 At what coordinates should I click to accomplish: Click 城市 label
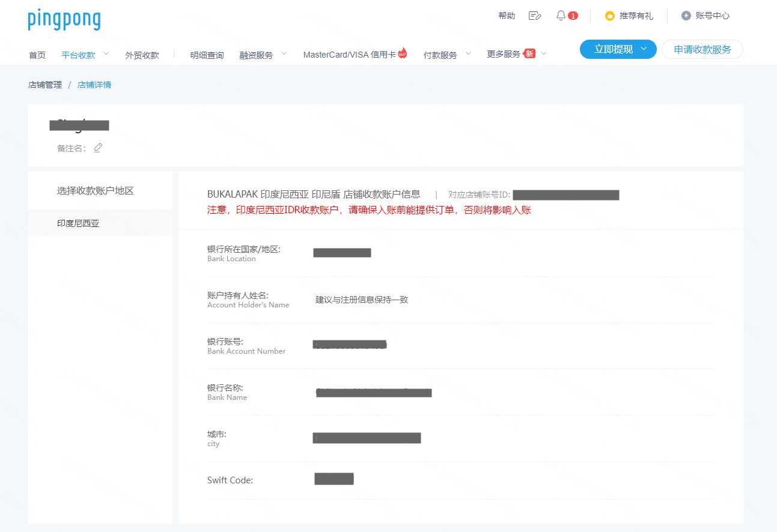coord(217,434)
